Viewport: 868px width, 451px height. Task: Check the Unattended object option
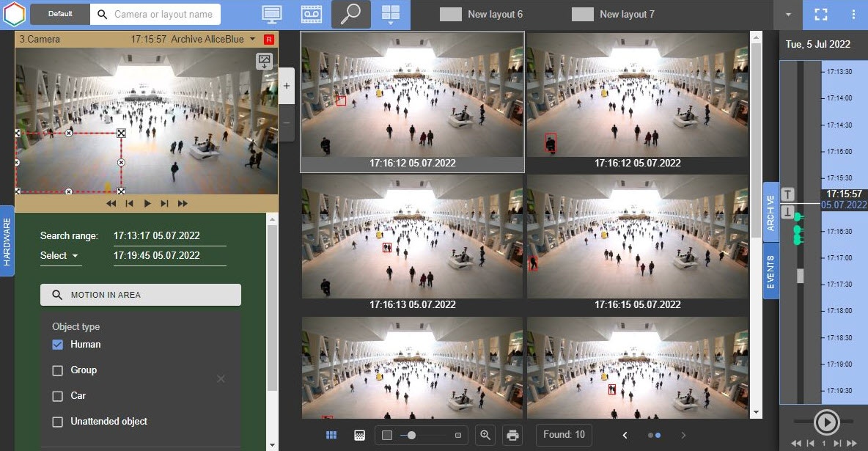click(x=58, y=422)
